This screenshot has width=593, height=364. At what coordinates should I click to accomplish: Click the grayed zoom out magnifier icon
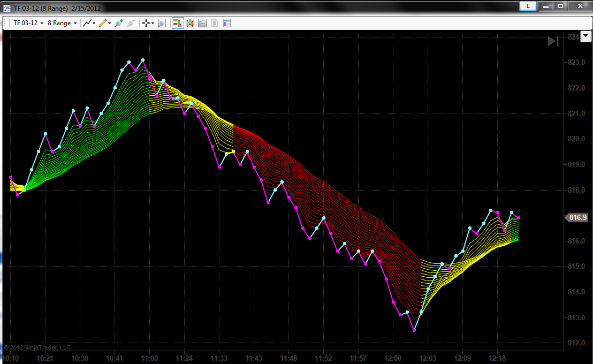pos(131,23)
